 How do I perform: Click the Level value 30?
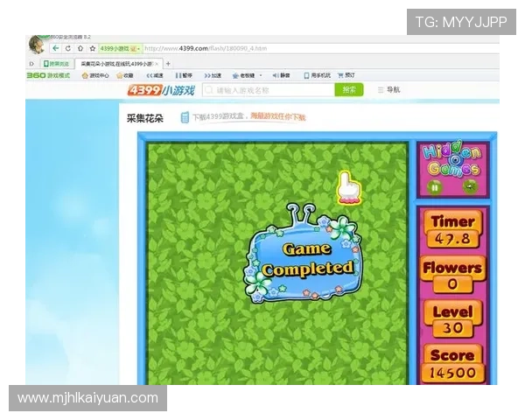(452, 328)
